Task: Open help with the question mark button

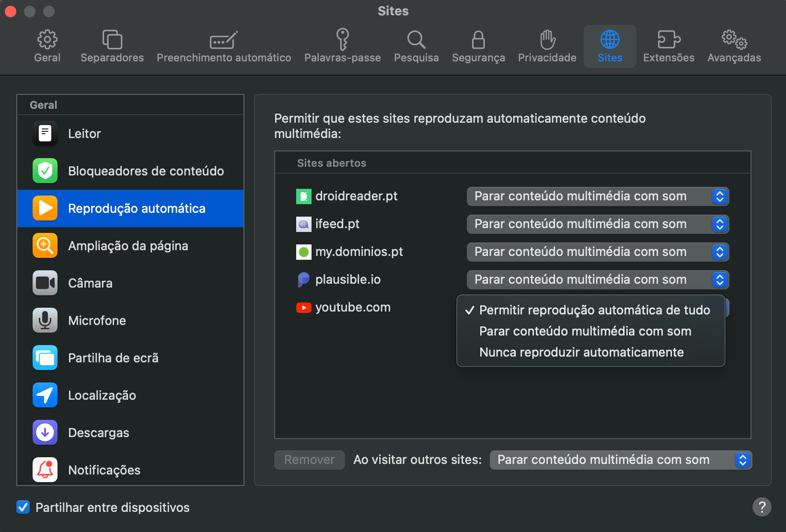Action: coord(762,507)
